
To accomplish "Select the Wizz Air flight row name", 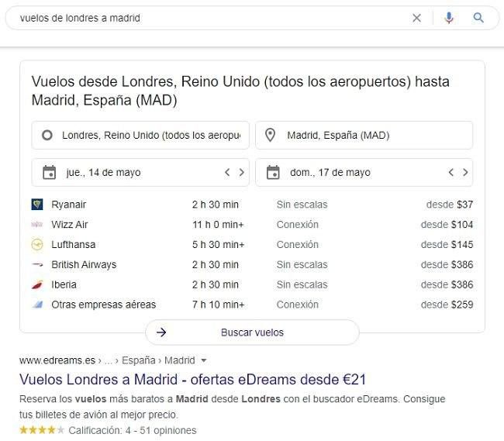I will (70, 225).
